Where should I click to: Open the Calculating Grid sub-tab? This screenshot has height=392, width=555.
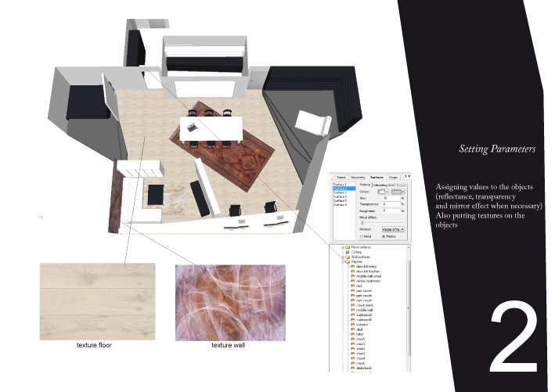pos(384,185)
